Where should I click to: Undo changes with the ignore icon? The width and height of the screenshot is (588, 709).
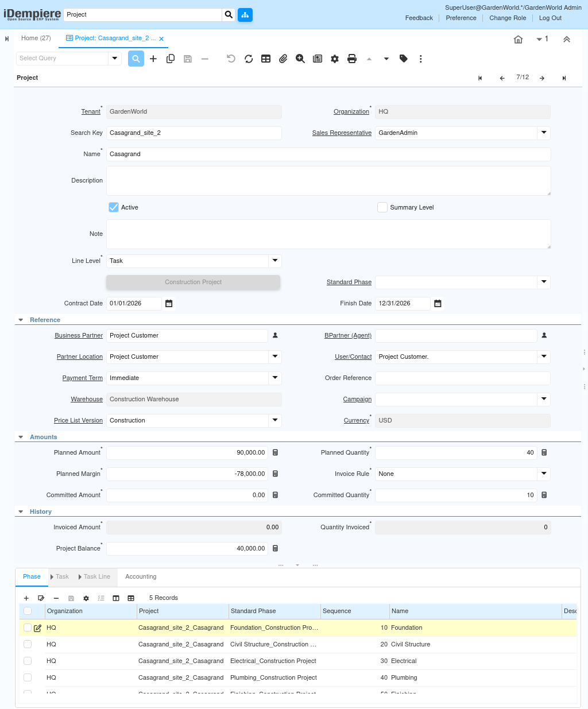[x=231, y=59]
